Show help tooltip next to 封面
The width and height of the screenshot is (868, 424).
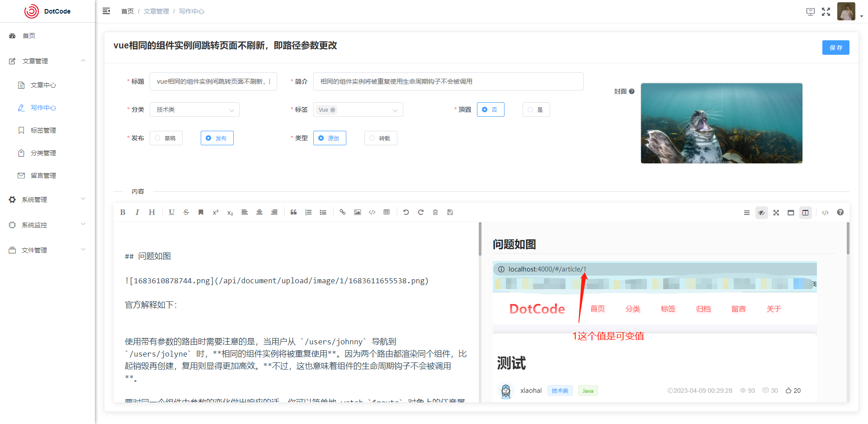[x=632, y=91]
